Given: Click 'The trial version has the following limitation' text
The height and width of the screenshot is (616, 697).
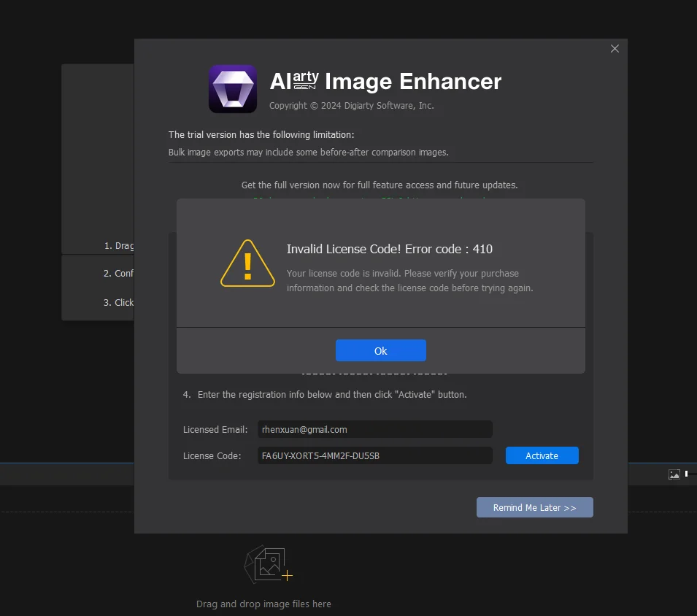Looking at the screenshot, I should point(261,135).
